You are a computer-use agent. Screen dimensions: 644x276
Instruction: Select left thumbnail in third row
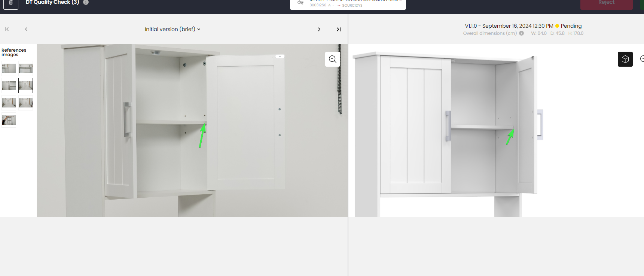pyautogui.click(x=9, y=103)
